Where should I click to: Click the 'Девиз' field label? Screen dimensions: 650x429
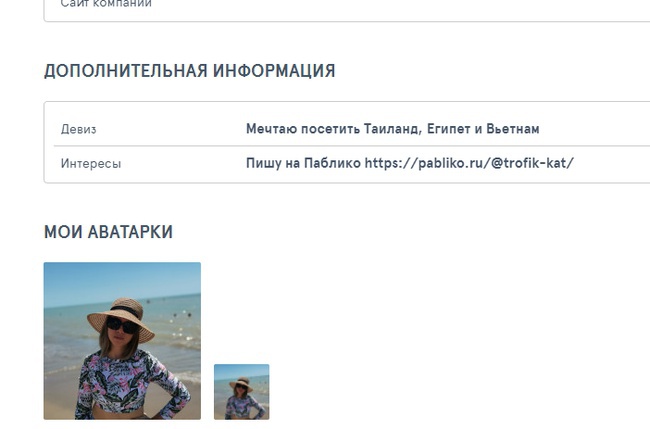pos(78,129)
